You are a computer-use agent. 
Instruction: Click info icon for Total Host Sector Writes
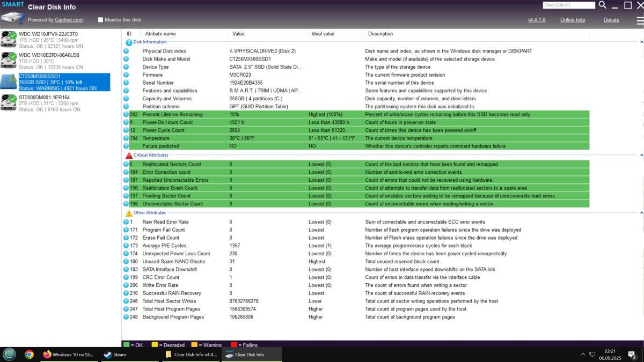pos(126,301)
